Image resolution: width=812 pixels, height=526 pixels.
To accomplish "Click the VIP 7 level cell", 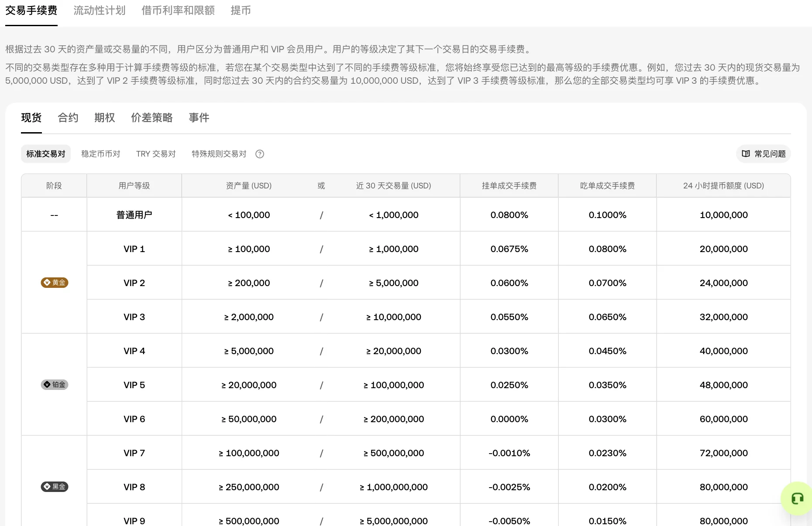I will tap(134, 453).
